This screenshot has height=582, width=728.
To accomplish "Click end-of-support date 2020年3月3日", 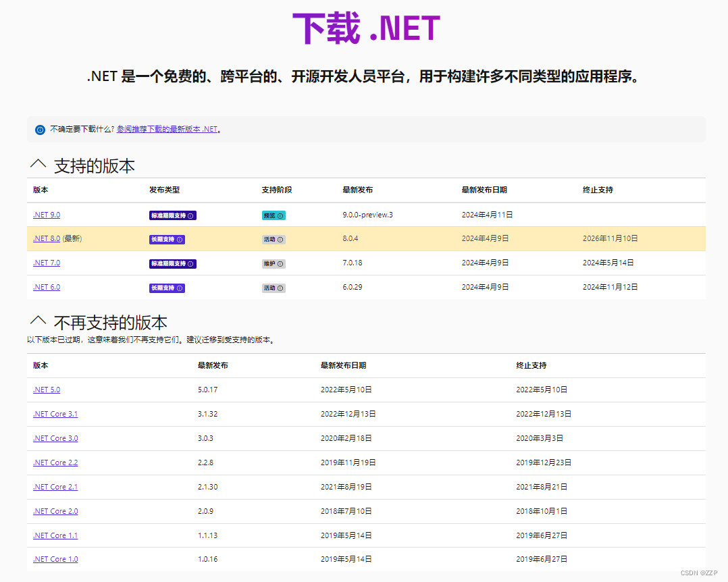I will [540, 438].
